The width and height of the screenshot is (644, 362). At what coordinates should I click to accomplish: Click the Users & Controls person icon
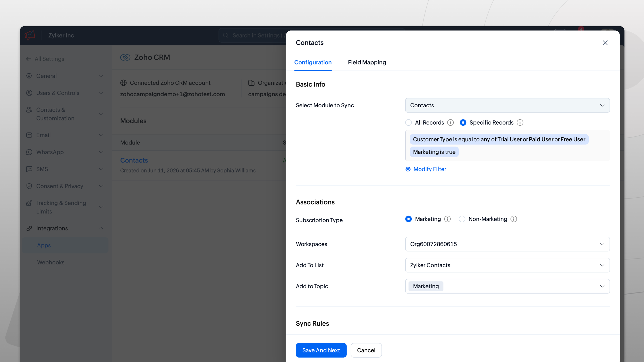(29, 93)
